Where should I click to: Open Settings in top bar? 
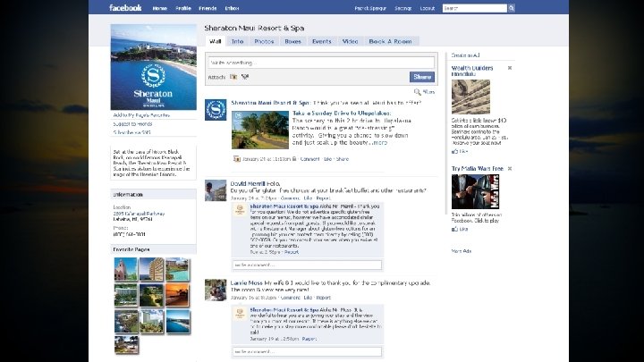point(402,8)
